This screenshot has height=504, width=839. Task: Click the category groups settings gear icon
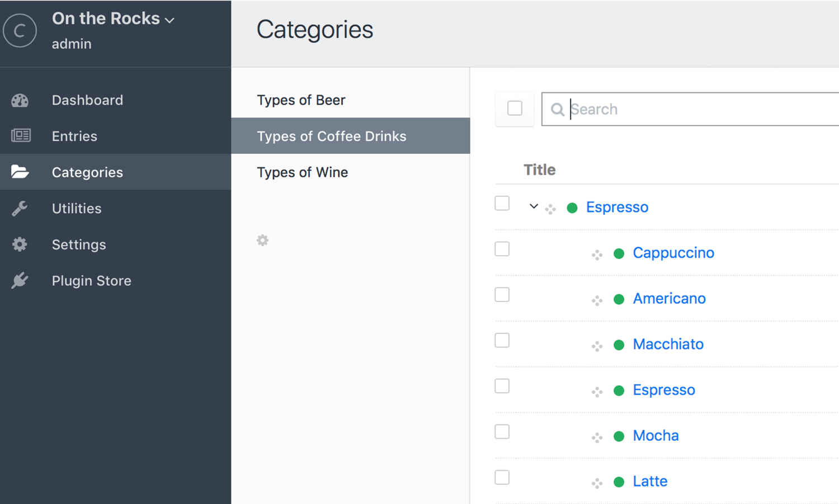click(262, 241)
